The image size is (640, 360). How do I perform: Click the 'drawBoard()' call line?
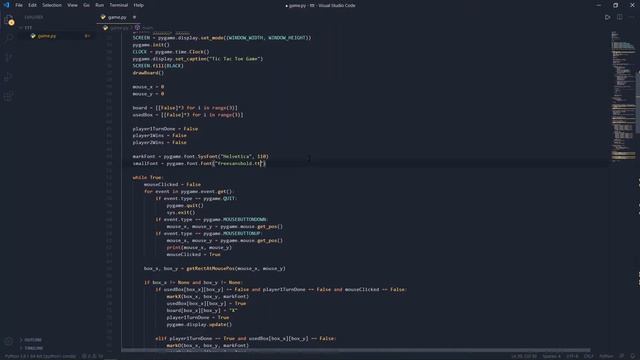(x=148, y=73)
